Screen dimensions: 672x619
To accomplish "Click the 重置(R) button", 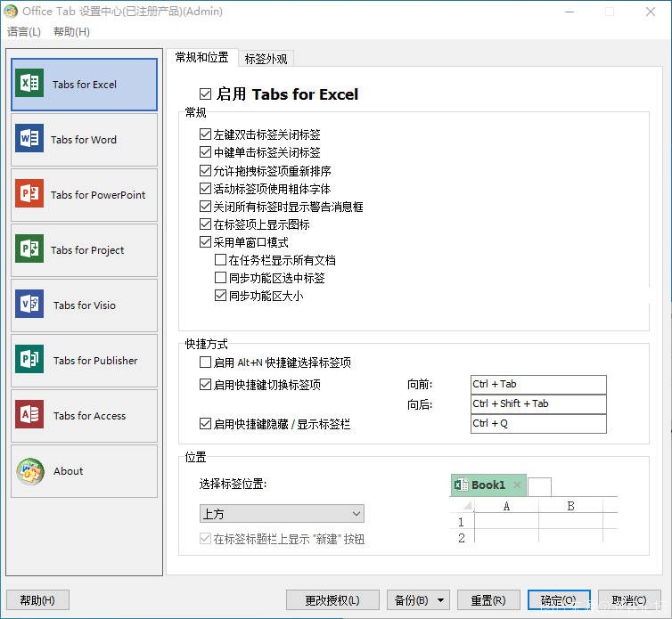I will click(488, 600).
